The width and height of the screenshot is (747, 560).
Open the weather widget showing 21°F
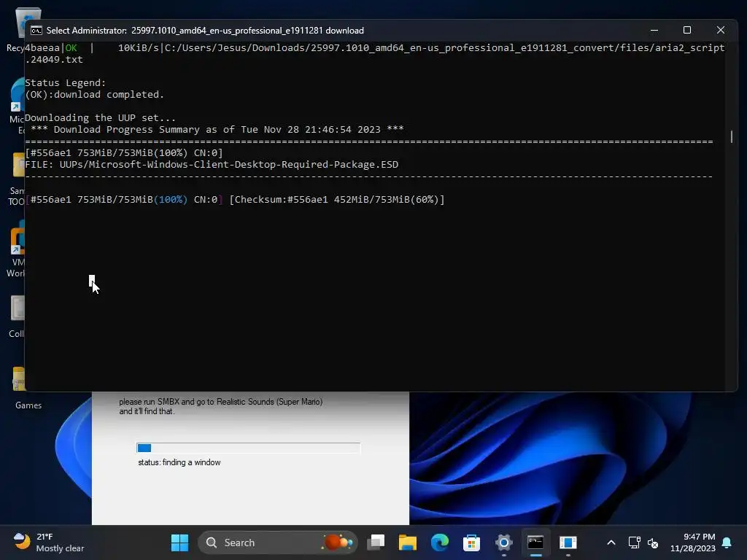48,542
